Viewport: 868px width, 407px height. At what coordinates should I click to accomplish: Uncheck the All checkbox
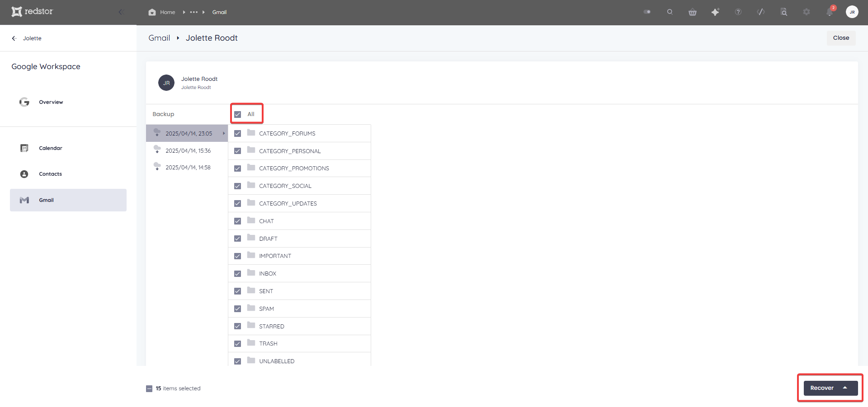pyautogui.click(x=238, y=114)
